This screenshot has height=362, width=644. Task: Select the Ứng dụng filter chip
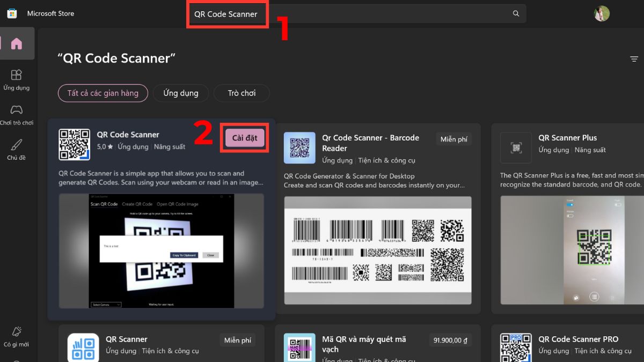click(180, 93)
